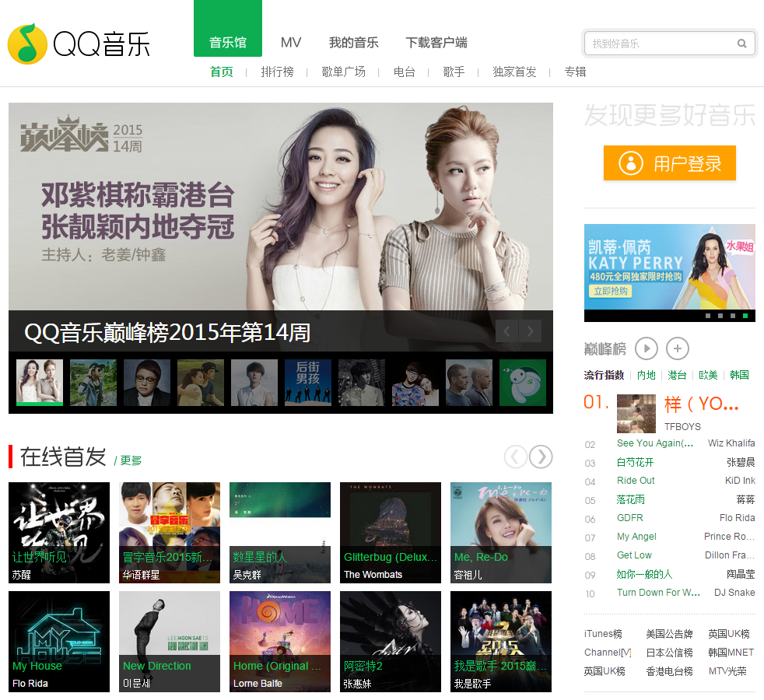
Task: Click the 更多 link next to 在线首发
Action: click(131, 460)
